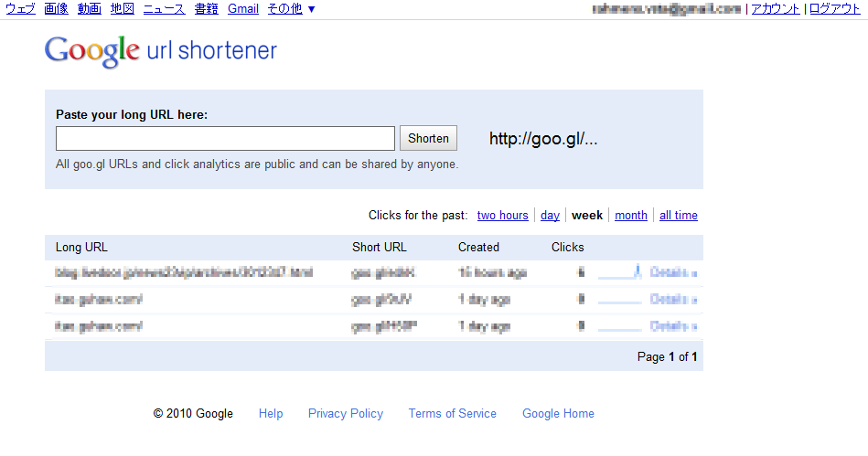Open the Help footer link

pos(271,413)
